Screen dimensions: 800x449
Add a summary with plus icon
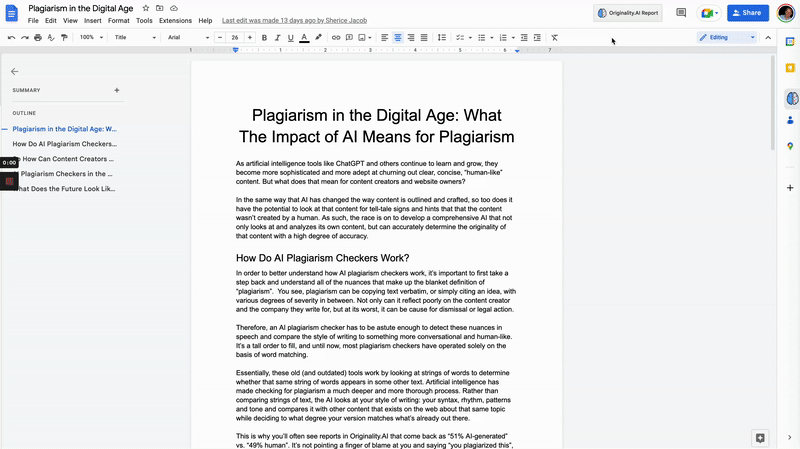[x=117, y=90]
